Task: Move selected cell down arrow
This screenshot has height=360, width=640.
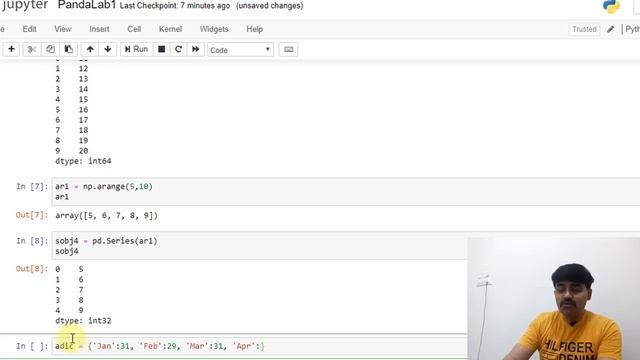Action: click(x=108, y=49)
